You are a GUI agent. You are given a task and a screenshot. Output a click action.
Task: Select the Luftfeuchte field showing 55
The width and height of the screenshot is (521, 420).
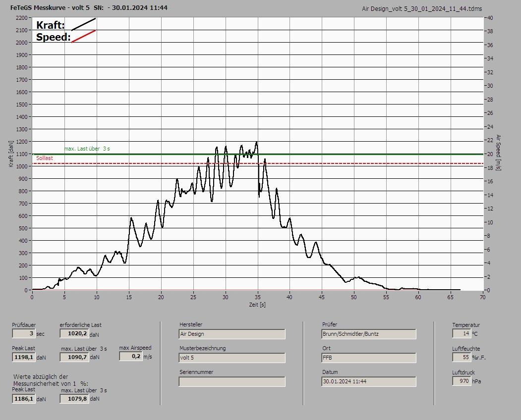pyautogui.click(x=461, y=357)
